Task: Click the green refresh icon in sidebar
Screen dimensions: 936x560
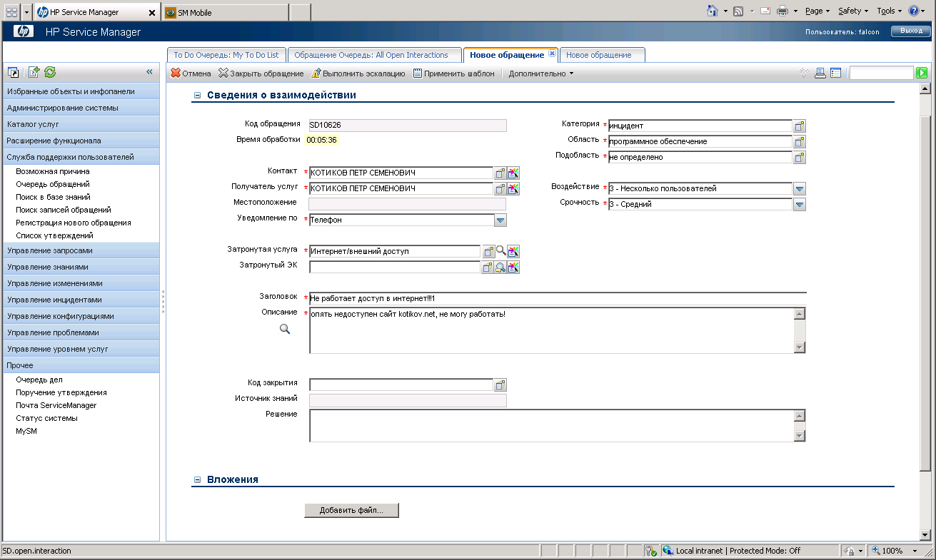Action: tap(50, 72)
